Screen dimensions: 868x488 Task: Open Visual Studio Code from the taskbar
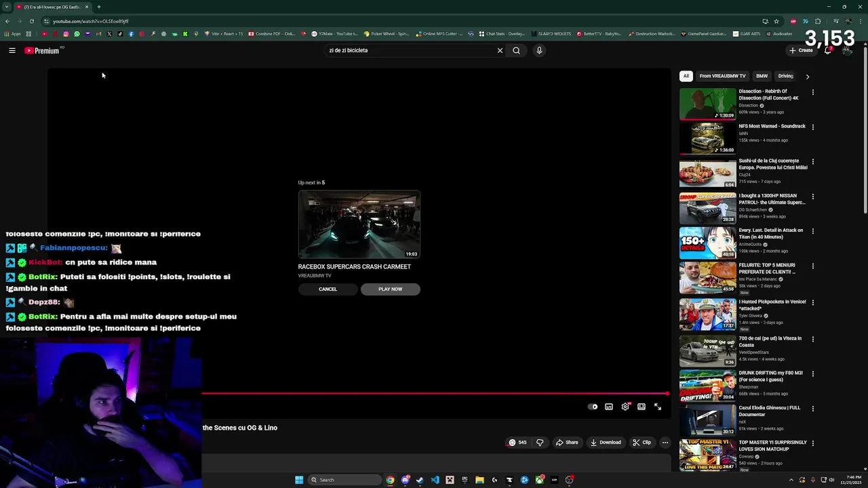tap(435, 480)
